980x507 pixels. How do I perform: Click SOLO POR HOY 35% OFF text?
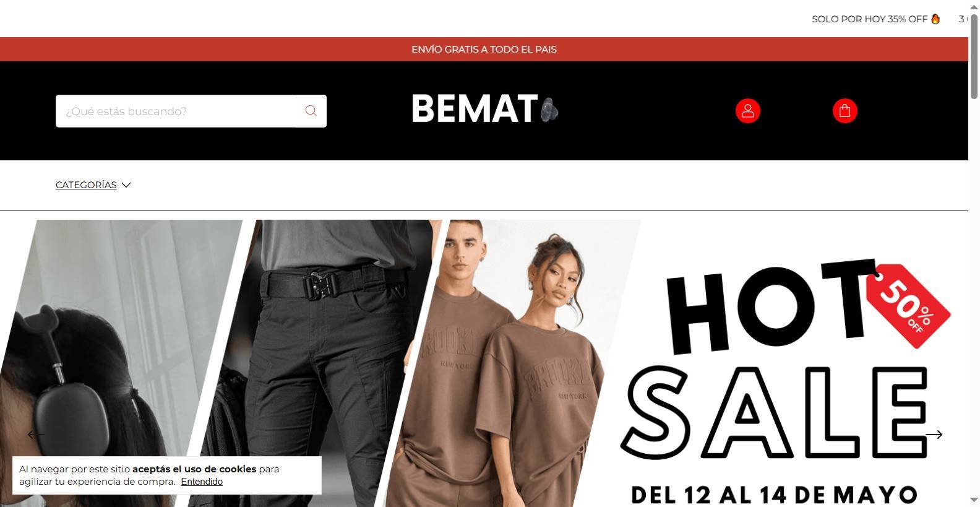click(x=869, y=19)
